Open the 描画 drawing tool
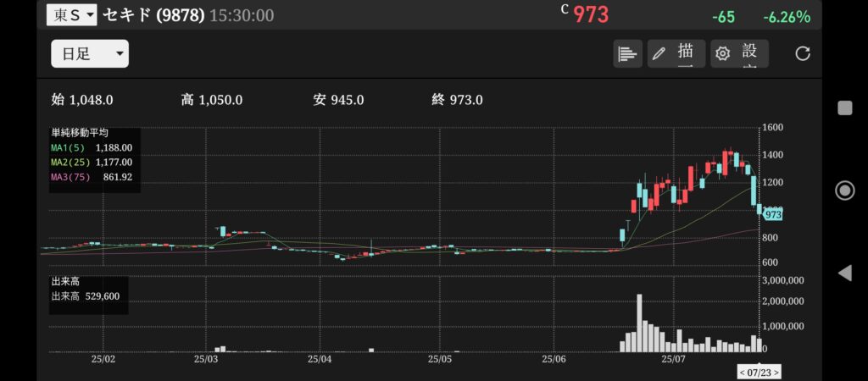The image size is (868, 381). (676, 53)
